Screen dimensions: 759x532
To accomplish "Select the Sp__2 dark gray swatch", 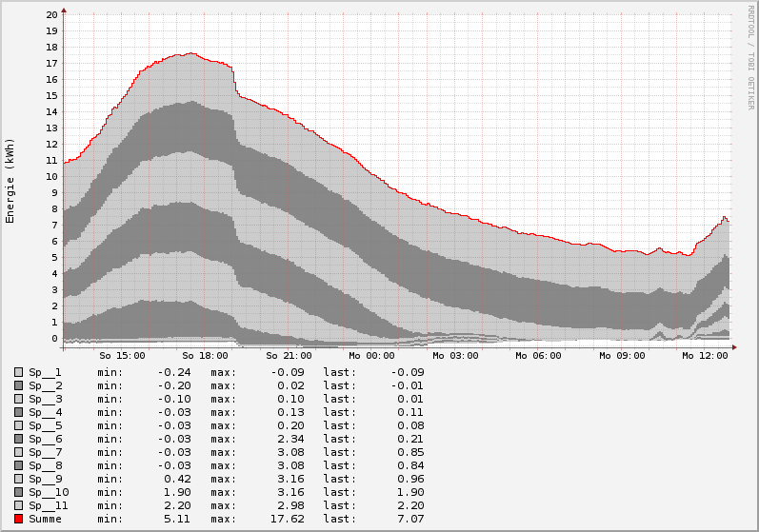I will pos(18,385).
